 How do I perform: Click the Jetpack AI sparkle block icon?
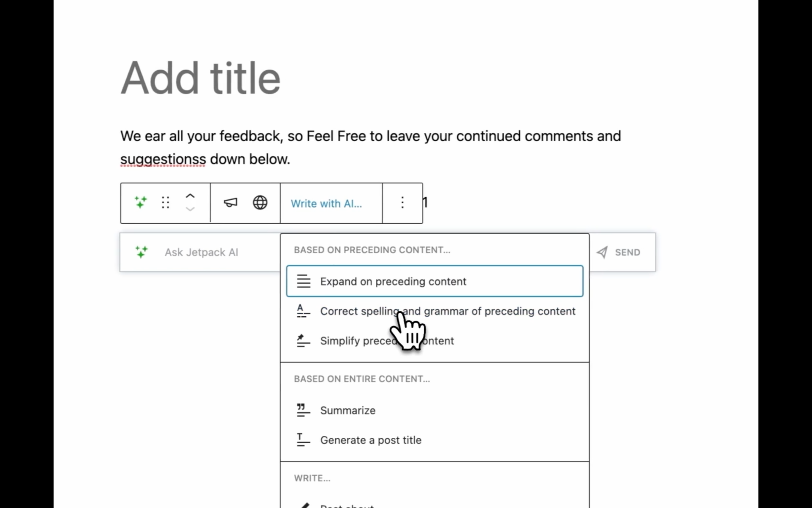pyautogui.click(x=141, y=203)
